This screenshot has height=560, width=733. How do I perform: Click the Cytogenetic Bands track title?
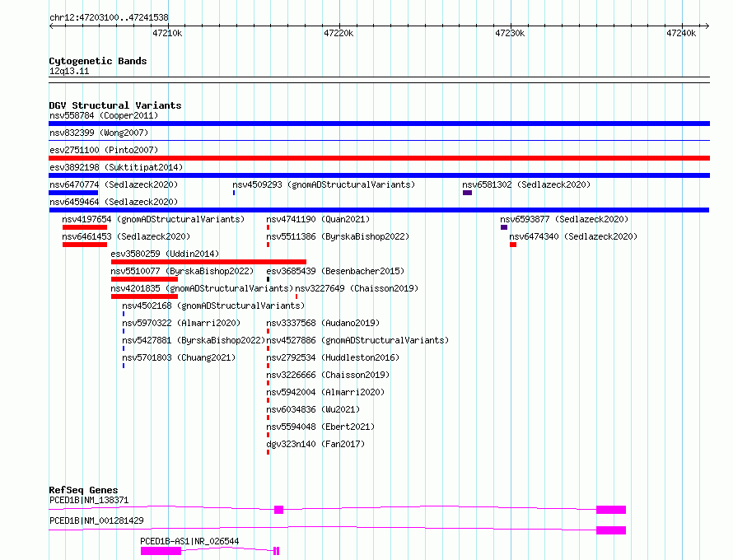(x=98, y=61)
